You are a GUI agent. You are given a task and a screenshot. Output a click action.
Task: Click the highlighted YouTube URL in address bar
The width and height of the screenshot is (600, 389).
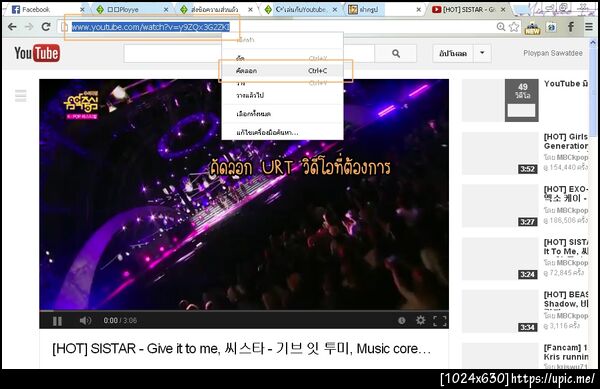pos(151,27)
